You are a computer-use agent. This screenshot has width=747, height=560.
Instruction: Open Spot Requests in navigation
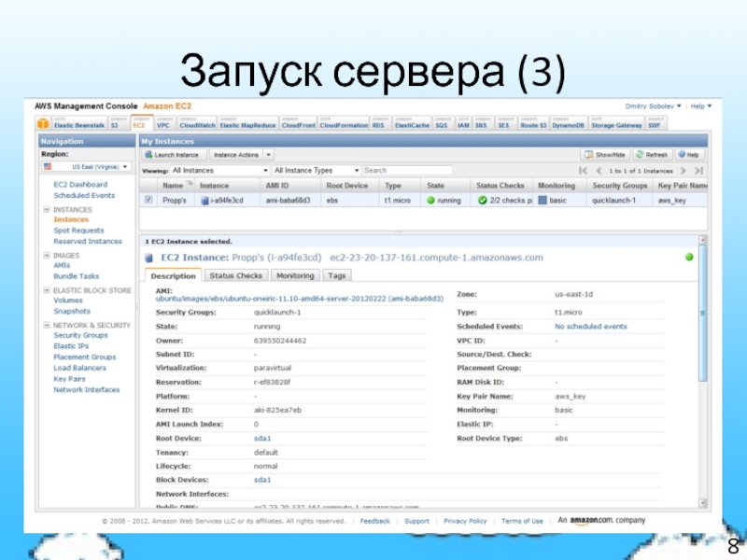pos(78,230)
